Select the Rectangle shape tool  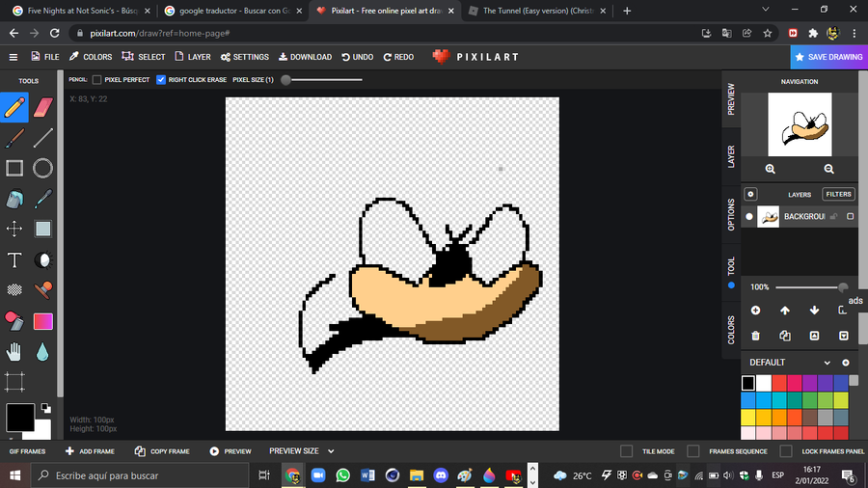(x=14, y=168)
